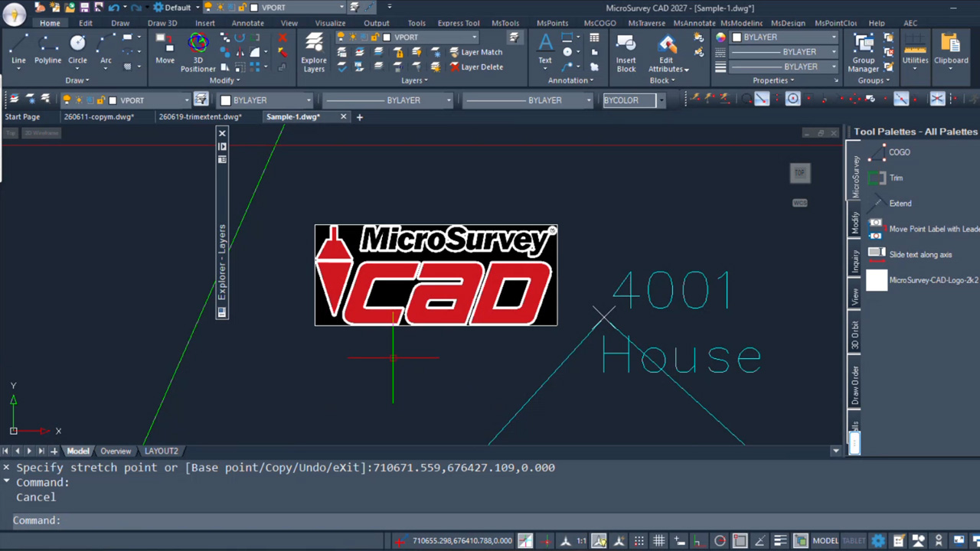Open Explore Layers

click(x=313, y=52)
